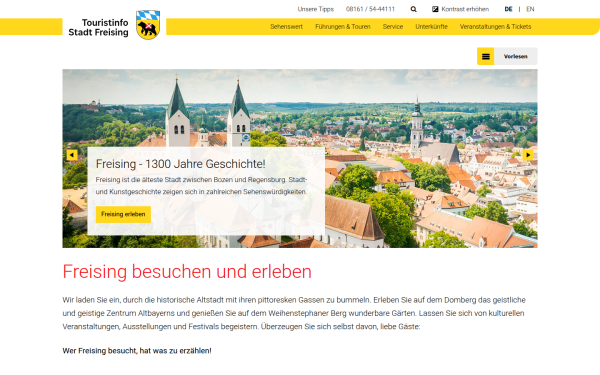This screenshot has width=600, height=375.
Task: Open the search magnifier icon
Action: click(413, 9)
